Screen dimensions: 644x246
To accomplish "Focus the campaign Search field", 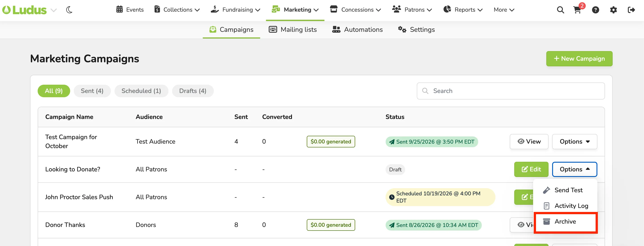I will coord(510,91).
